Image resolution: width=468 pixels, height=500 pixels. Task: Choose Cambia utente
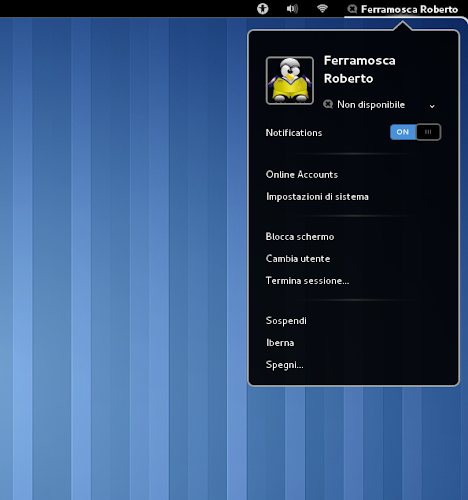coord(298,259)
